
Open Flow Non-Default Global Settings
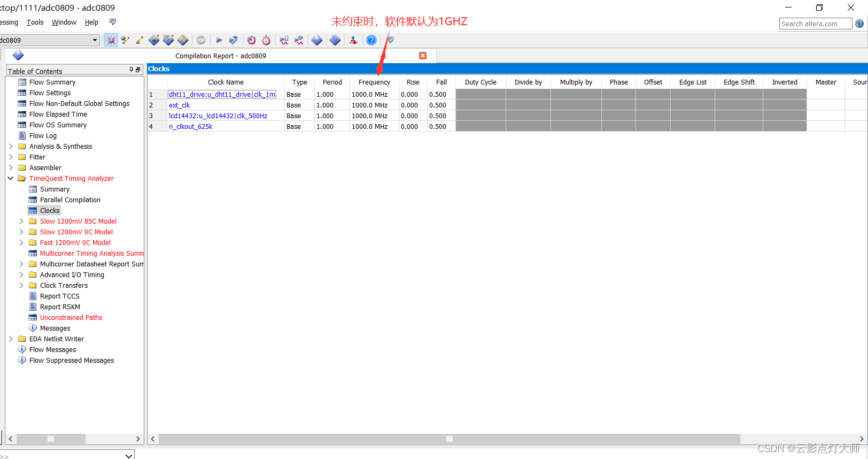(x=79, y=103)
